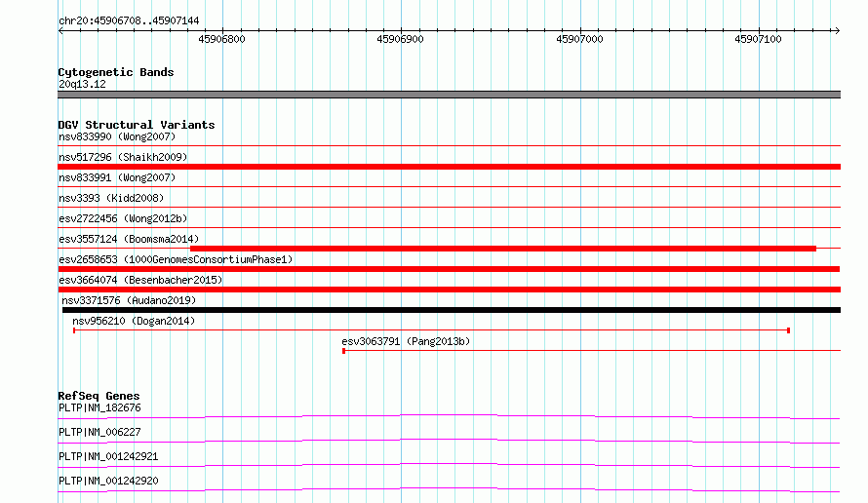This screenshot has height=503, width=868.
Task: Select the esv2658653 thick red variant bar
Action: point(449,269)
